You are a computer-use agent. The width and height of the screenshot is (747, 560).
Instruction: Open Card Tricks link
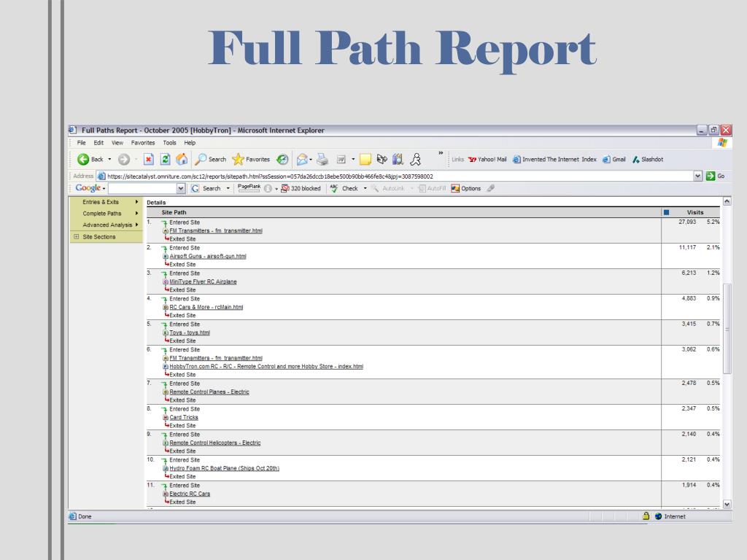coord(184,418)
